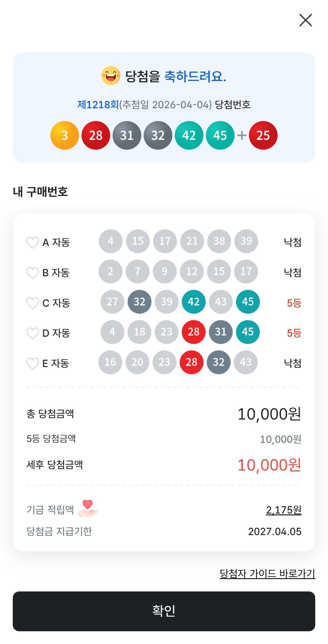Tap ball 32 in row C
The width and height of the screenshot is (328, 644).
(x=139, y=302)
